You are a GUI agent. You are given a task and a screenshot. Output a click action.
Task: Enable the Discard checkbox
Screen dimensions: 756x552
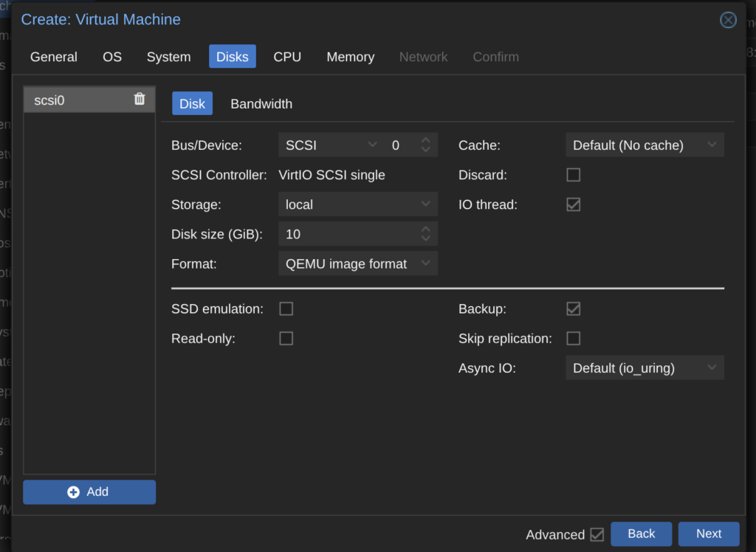573,175
